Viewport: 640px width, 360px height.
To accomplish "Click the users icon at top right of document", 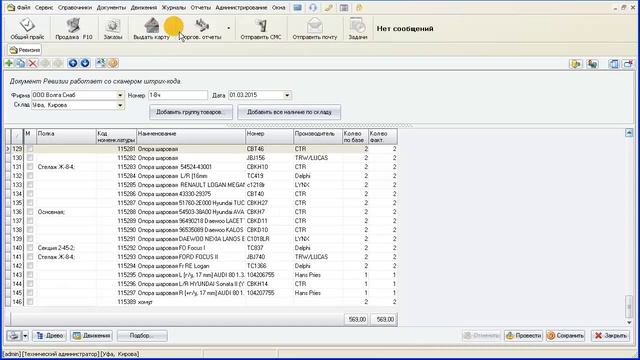I will point(592,64).
